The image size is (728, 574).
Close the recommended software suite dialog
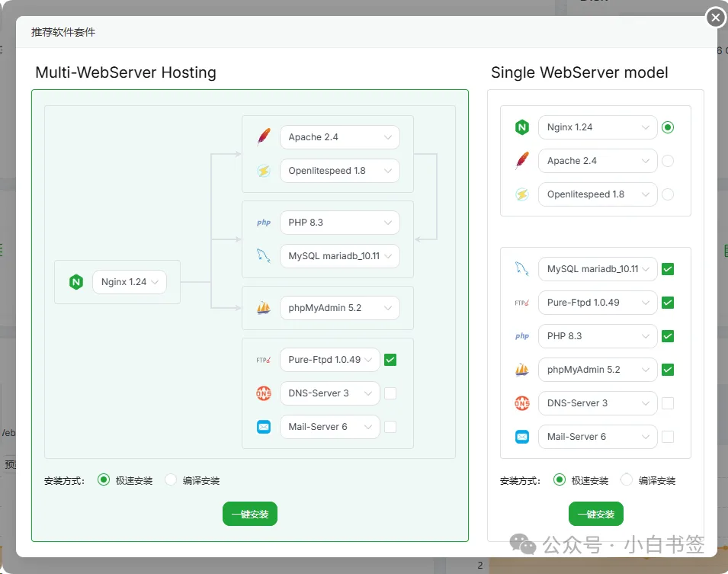pos(716,18)
